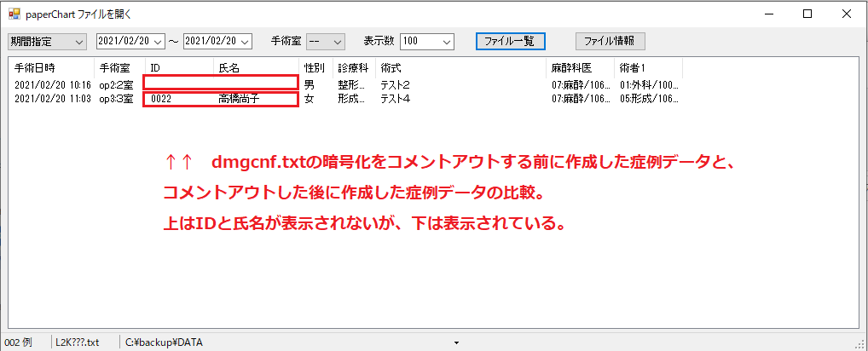Open the end date picker dropdown
This screenshot has height=351, width=868.
[x=245, y=41]
